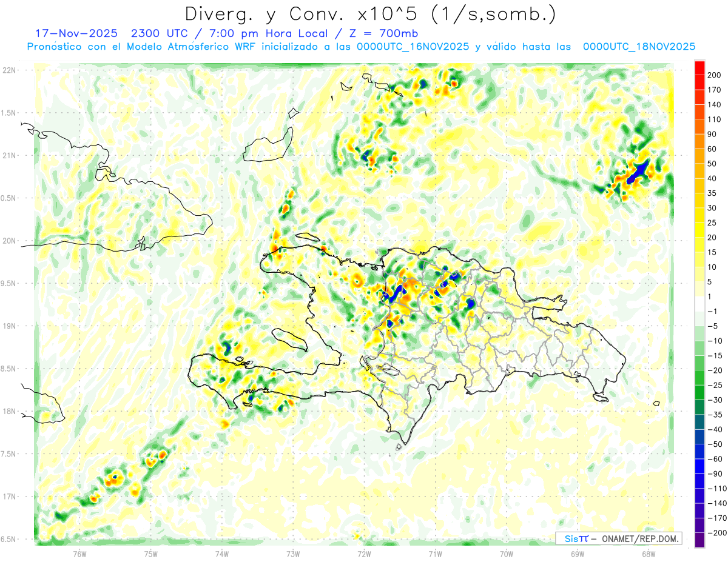
Task: Click the "15" color scale value
Action: pyautogui.click(x=712, y=252)
